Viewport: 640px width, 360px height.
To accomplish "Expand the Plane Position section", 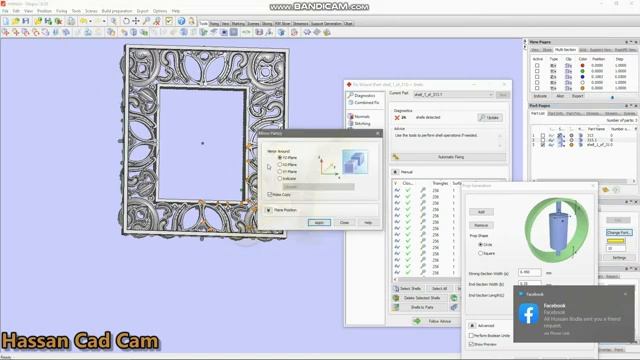I will [269, 210].
